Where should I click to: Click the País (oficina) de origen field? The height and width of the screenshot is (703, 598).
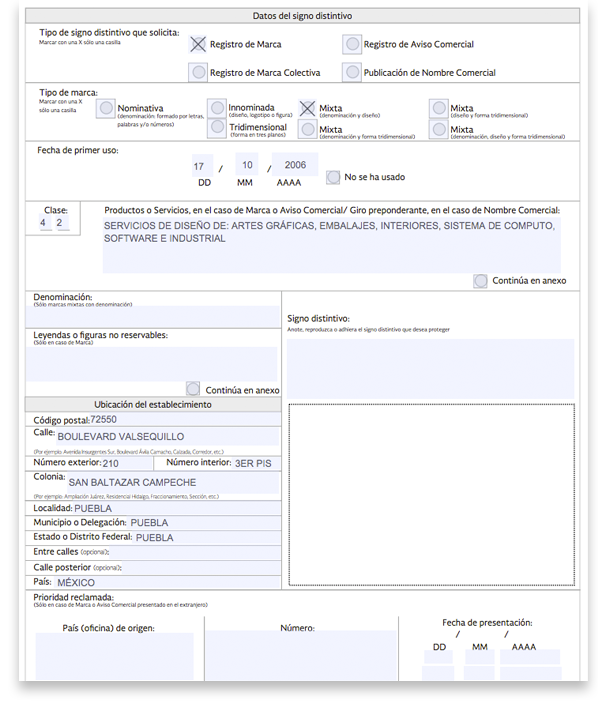(x=115, y=656)
